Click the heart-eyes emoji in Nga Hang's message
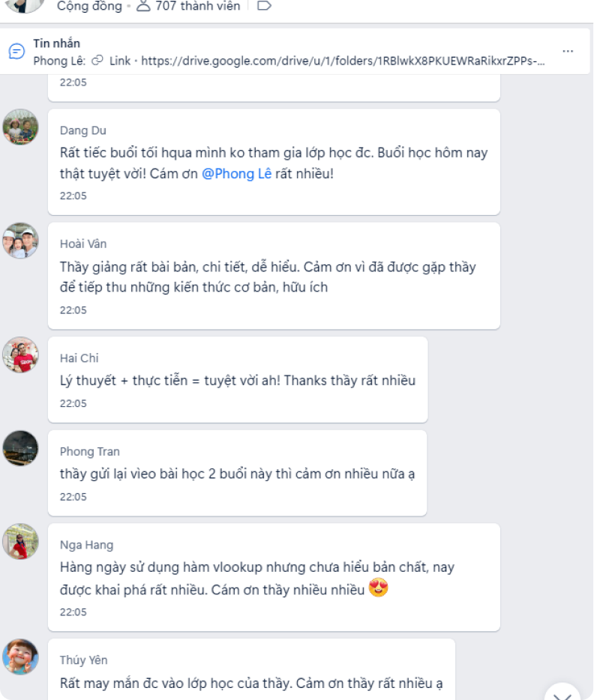The image size is (594, 700). point(378,588)
